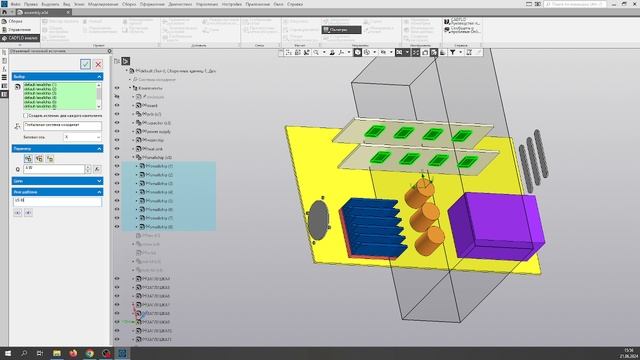This screenshot has width=640, height=360.
Task: Click the previous arrow button below the name field
Action: click(x=18, y=213)
